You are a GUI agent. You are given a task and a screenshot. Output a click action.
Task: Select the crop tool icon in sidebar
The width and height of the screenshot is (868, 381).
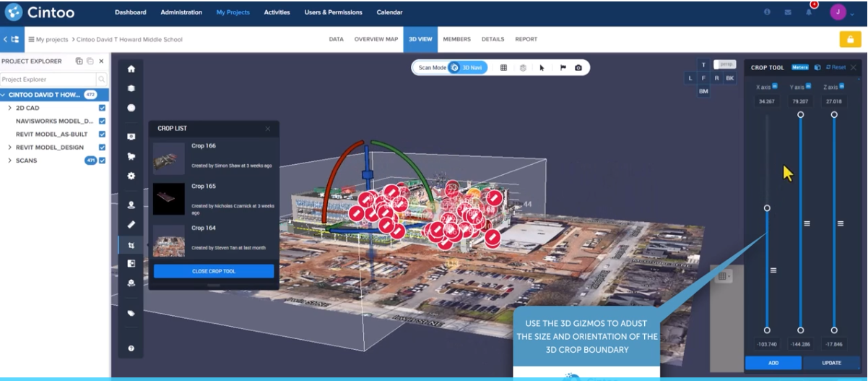[x=131, y=246]
